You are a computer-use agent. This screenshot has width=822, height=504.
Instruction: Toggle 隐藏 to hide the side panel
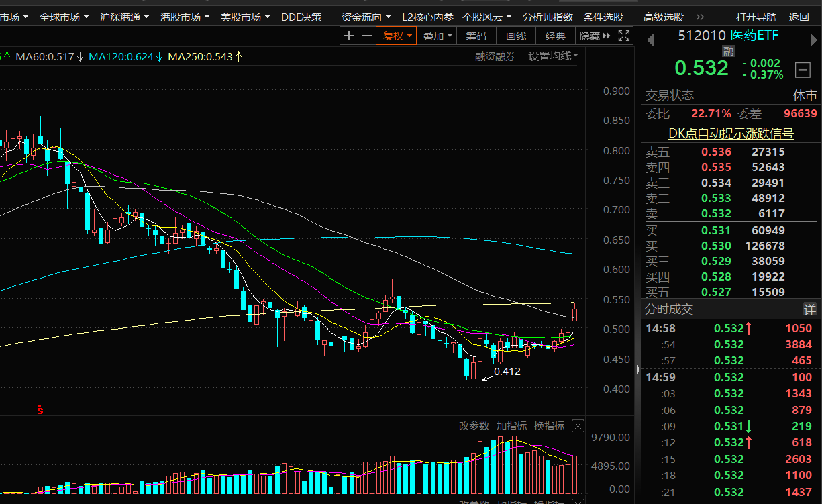pyautogui.click(x=595, y=36)
